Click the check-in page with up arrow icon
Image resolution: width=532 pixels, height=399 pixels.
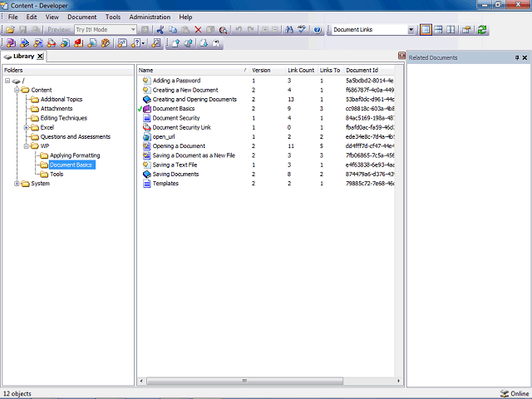coord(175,43)
